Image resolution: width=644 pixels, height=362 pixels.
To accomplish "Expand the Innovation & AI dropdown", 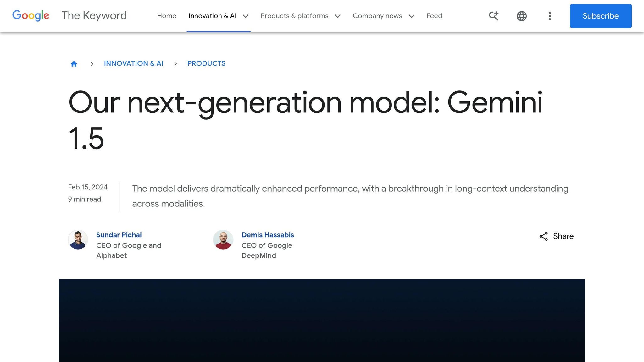I will 218,16.
